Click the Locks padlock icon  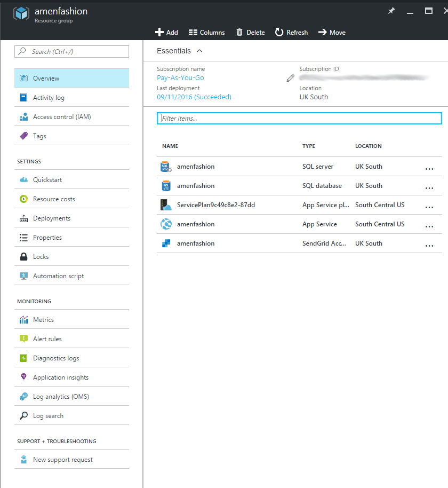(x=23, y=256)
